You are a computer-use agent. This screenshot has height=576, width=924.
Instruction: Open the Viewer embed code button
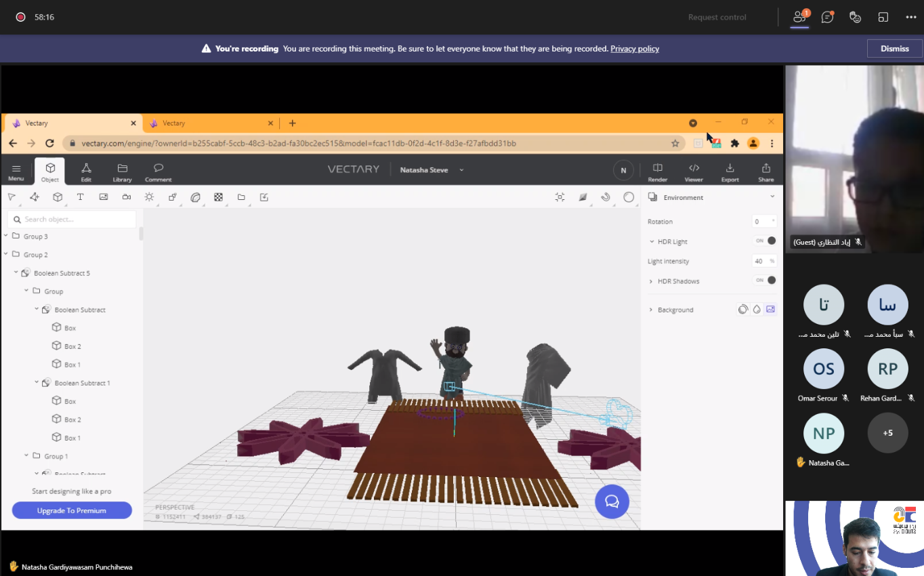point(694,172)
